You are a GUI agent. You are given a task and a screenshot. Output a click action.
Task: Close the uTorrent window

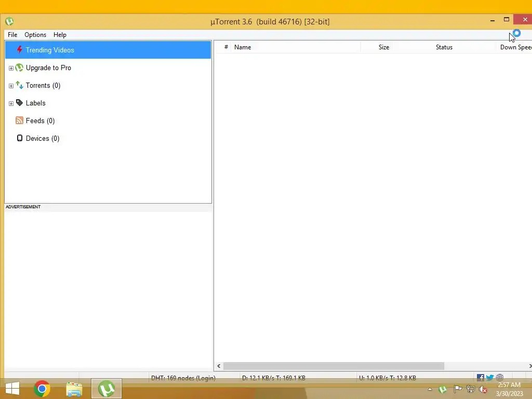(x=525, y=20)
